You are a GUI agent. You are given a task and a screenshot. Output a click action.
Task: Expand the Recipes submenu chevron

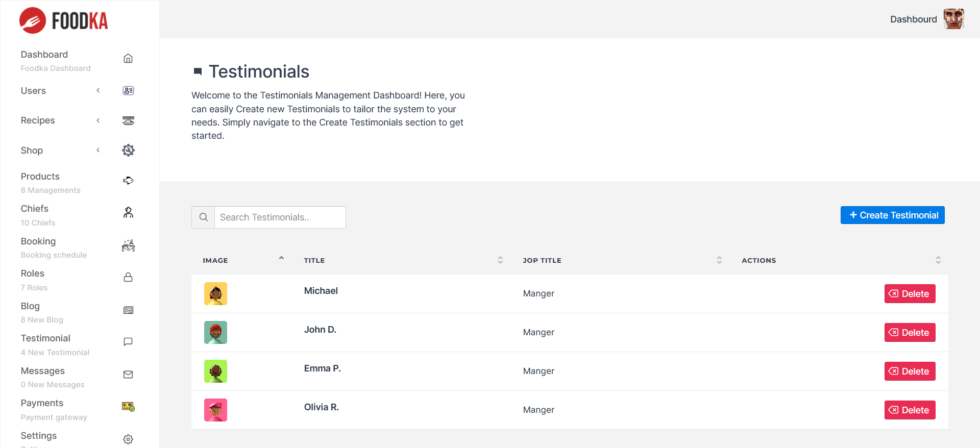[98, 120]
